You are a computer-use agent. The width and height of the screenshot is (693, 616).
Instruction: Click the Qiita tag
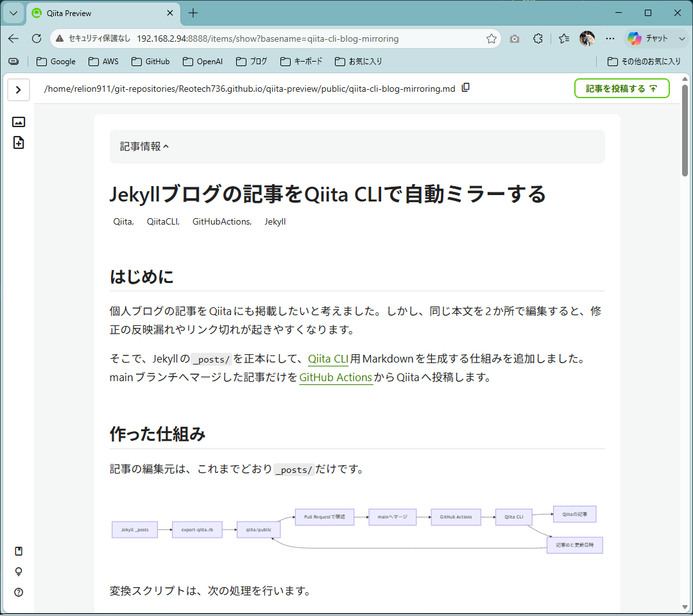pos(123,222)
